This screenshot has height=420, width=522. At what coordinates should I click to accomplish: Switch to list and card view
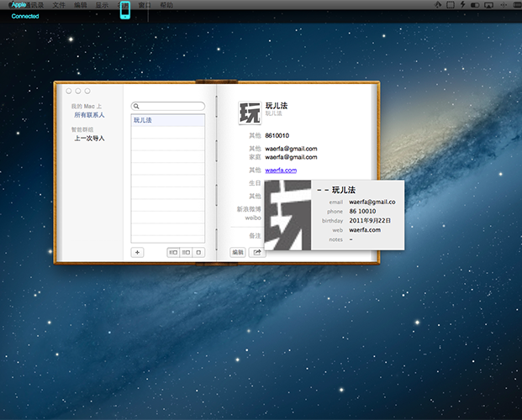[186, 252]
